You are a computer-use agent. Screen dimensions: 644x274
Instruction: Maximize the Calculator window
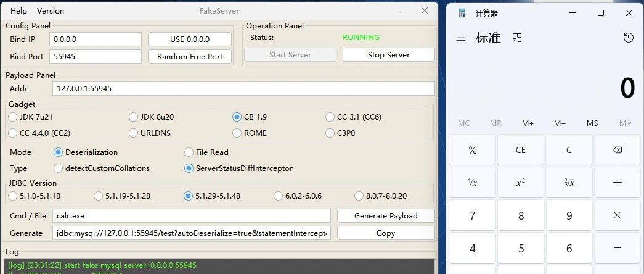[600, 13]
